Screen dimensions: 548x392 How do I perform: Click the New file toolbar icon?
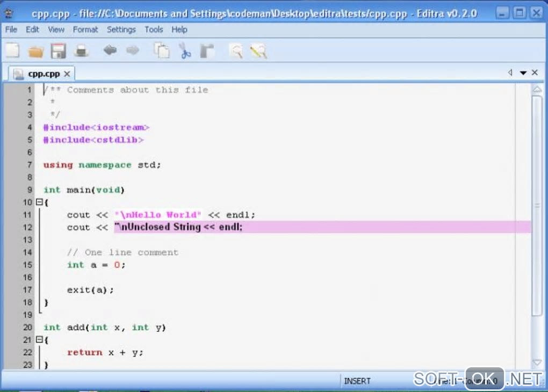tap(13, 50)
